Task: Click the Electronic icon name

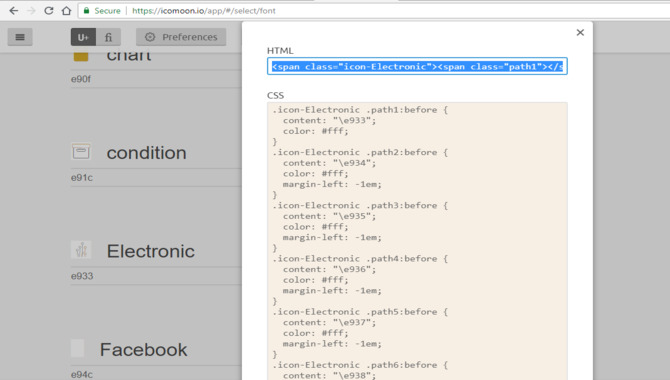Action: click(150, 251)
